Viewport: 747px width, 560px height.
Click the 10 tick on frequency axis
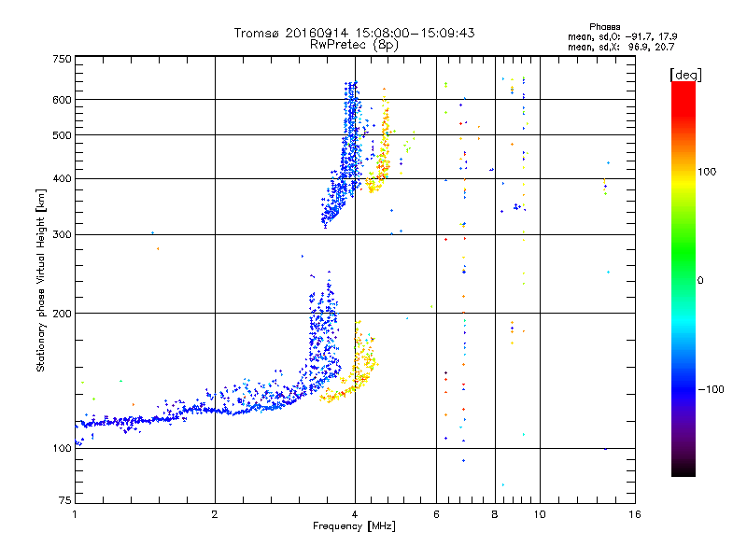(x=540, y=514)
